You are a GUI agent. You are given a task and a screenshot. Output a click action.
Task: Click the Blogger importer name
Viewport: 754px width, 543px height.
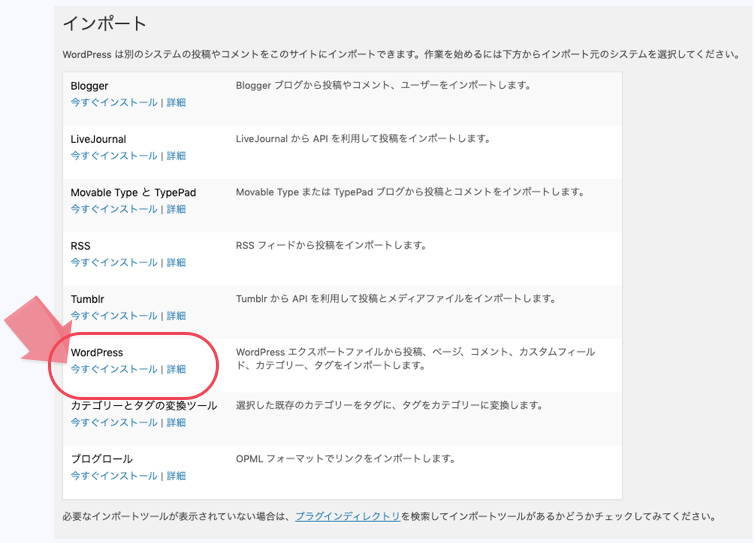(x=89, y=86)
